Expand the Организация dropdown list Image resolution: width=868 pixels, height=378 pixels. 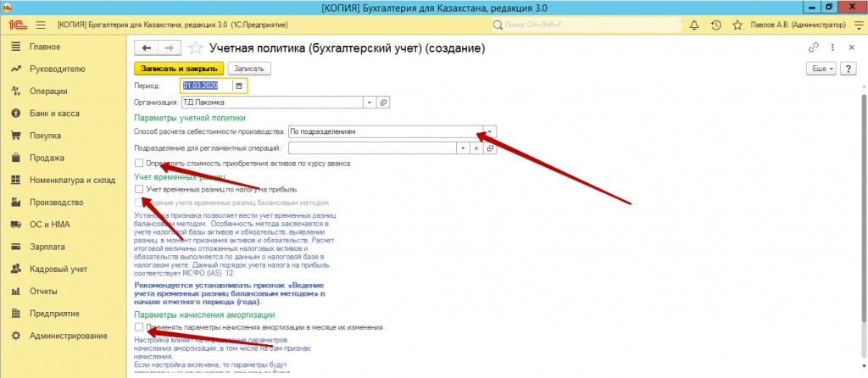[370, 103]
